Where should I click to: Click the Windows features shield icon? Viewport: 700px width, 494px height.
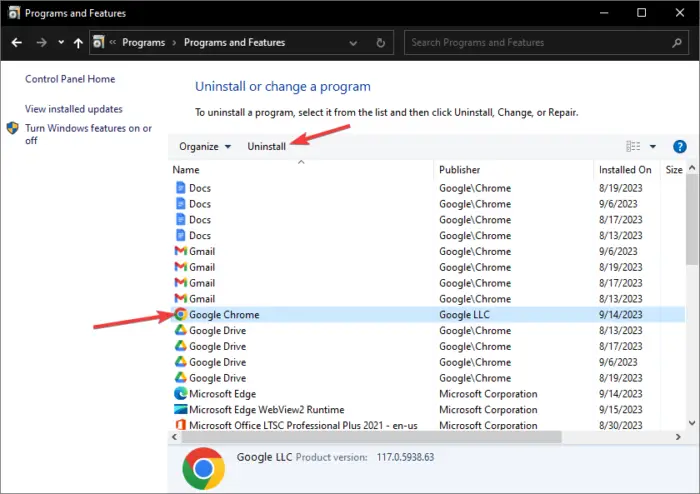point(12,129)
